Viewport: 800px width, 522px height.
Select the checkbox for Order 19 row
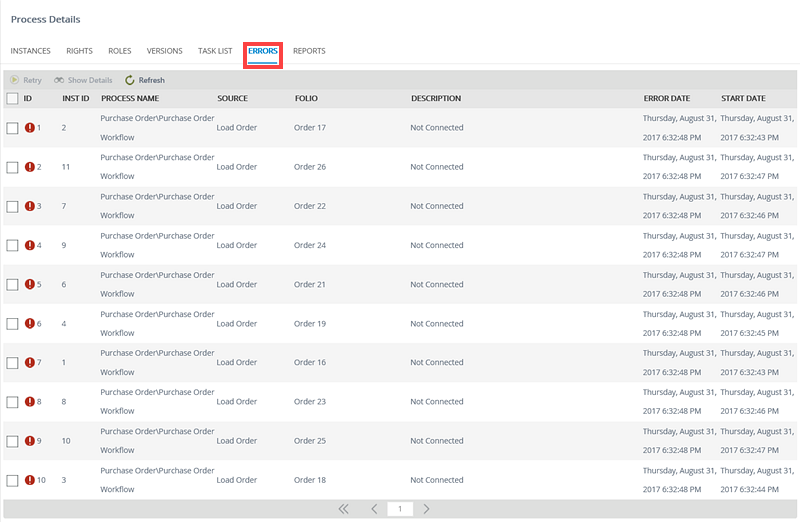(12, 324)
